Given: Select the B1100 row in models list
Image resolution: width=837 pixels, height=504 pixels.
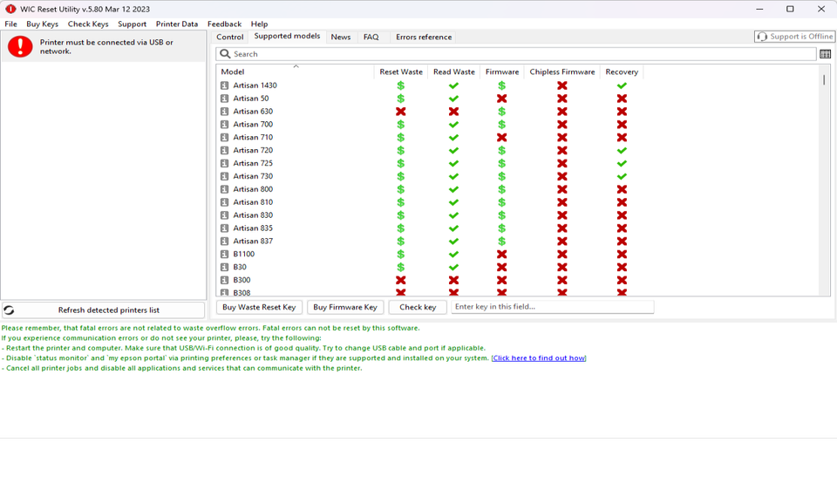Looking at the screenshot, I should pyautogui.click(x=243, y=254).
